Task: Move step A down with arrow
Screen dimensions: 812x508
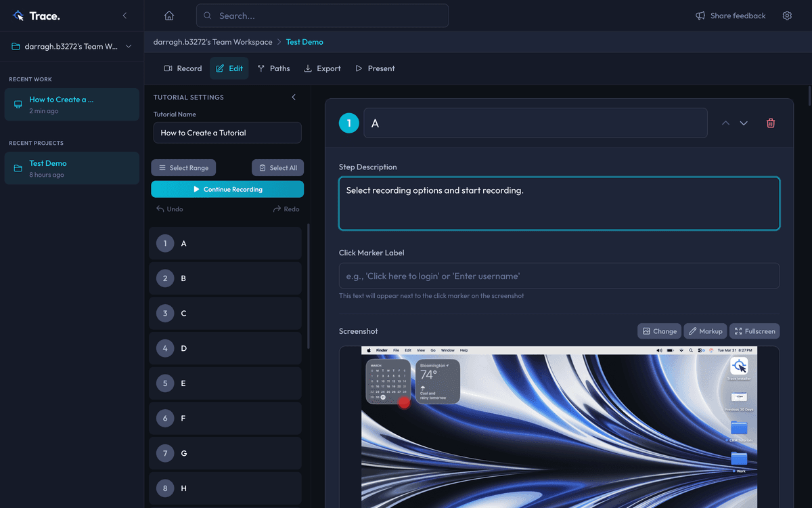Action: click(x=744, y=123)
